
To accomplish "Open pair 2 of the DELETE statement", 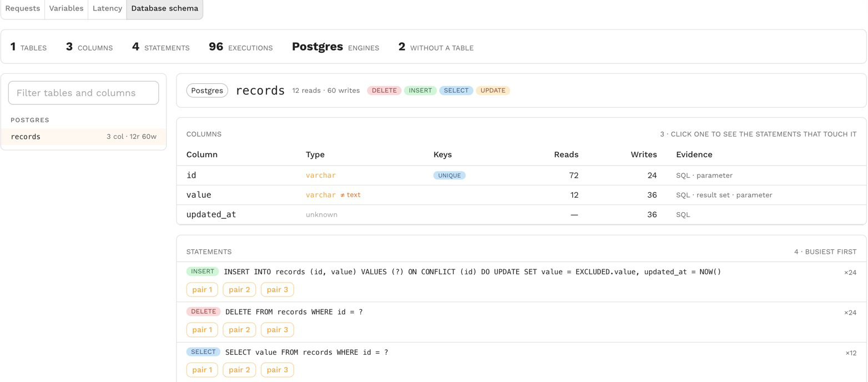I will click(239, 330).
